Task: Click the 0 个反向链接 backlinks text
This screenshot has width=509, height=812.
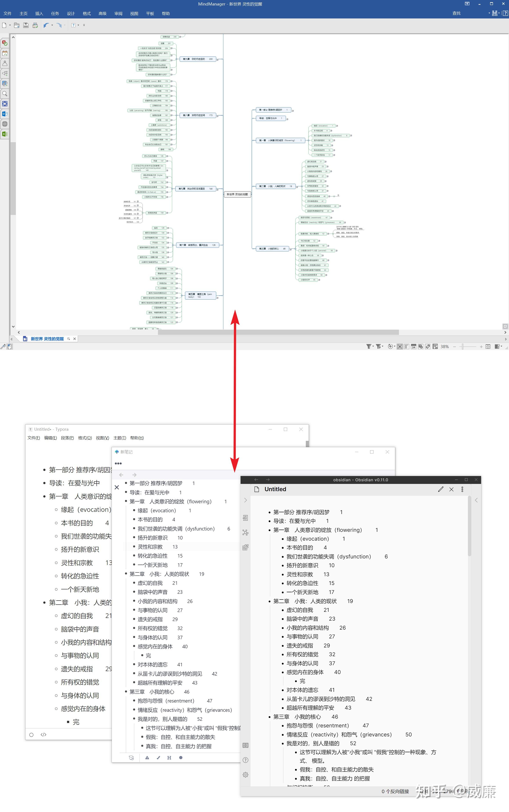Action: (395, 791)
